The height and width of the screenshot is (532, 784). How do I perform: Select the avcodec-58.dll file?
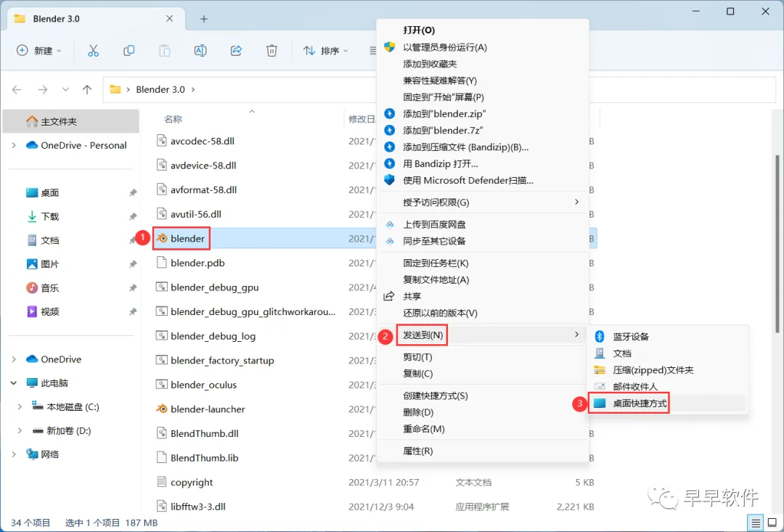(x=202, y=141)
